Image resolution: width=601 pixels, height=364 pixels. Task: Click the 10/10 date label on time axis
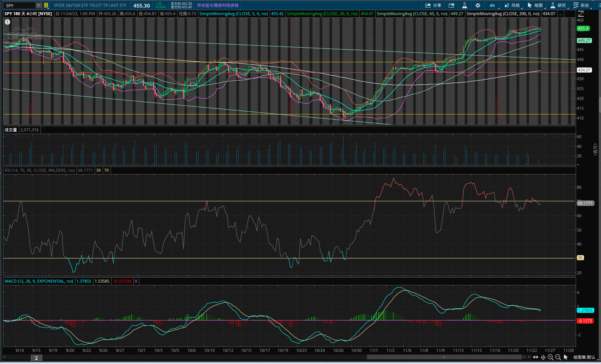pos(209,350)
